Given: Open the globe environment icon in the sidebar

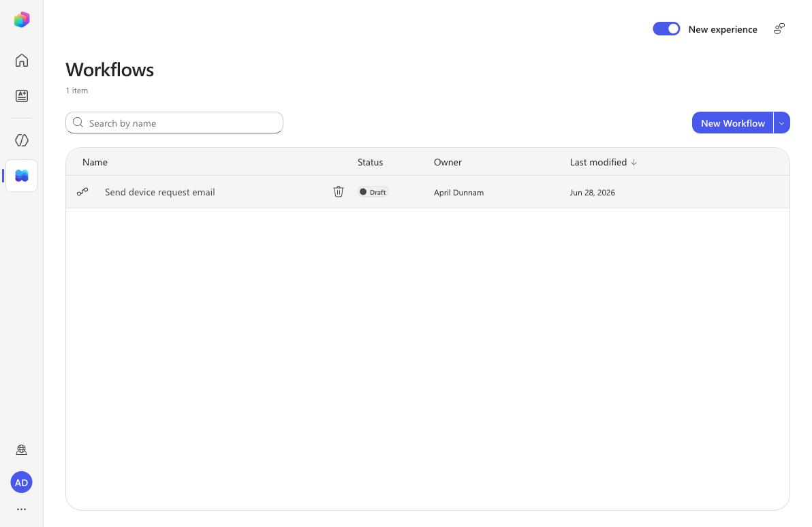Looking at the screenshot, I should tap(22, 450).
